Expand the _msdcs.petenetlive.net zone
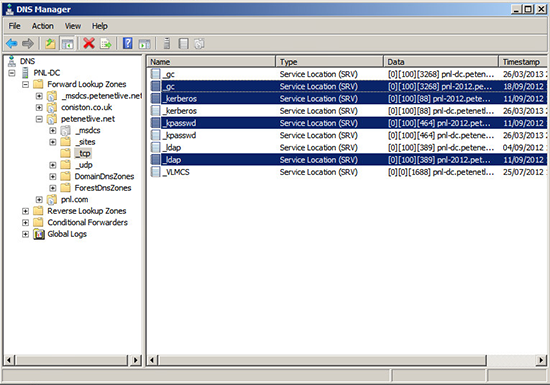The width and height of the screenshot is (550, 385). click(39, 96)
